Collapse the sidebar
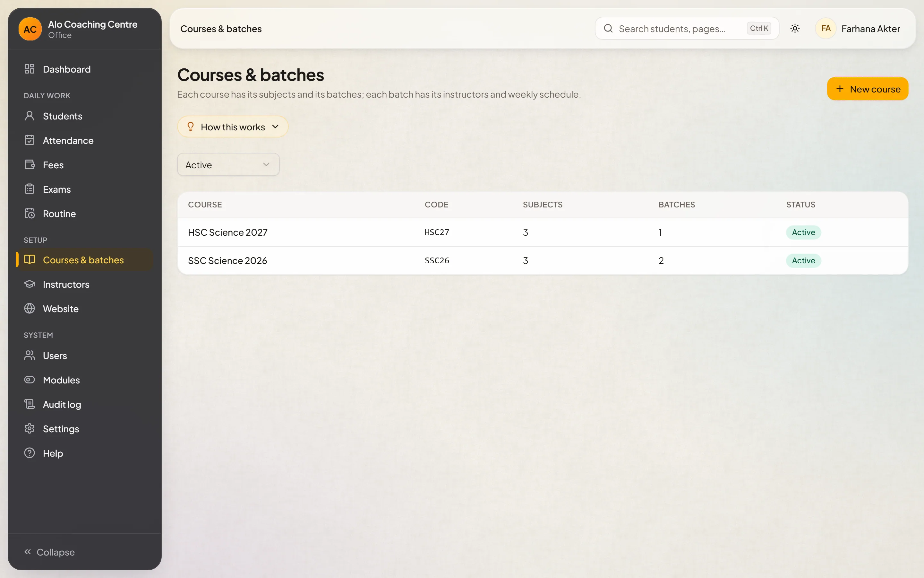 pos(50,552)
